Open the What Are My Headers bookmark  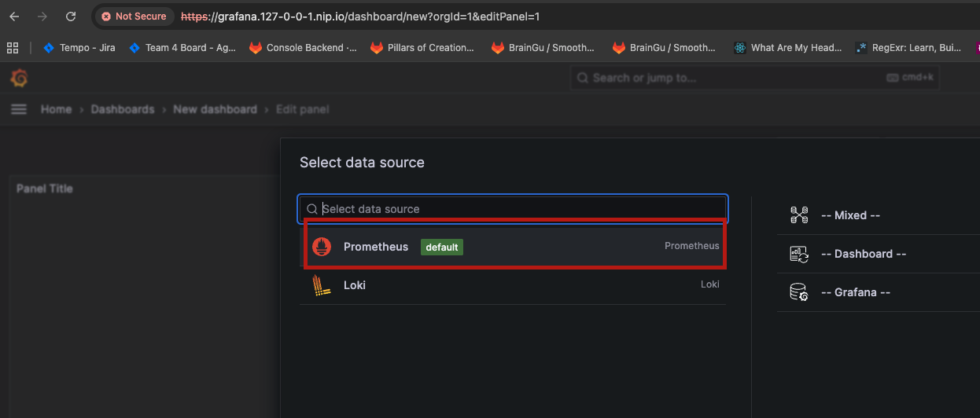point(787,48)
